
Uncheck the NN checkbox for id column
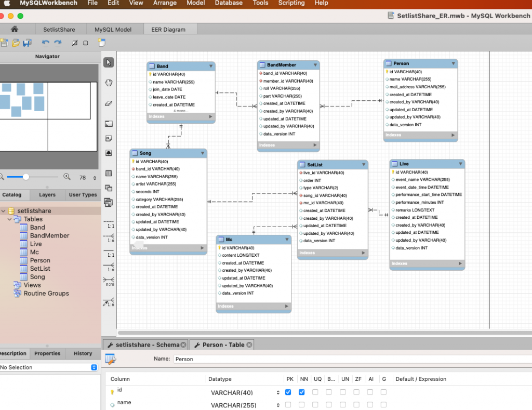(301, 392)
